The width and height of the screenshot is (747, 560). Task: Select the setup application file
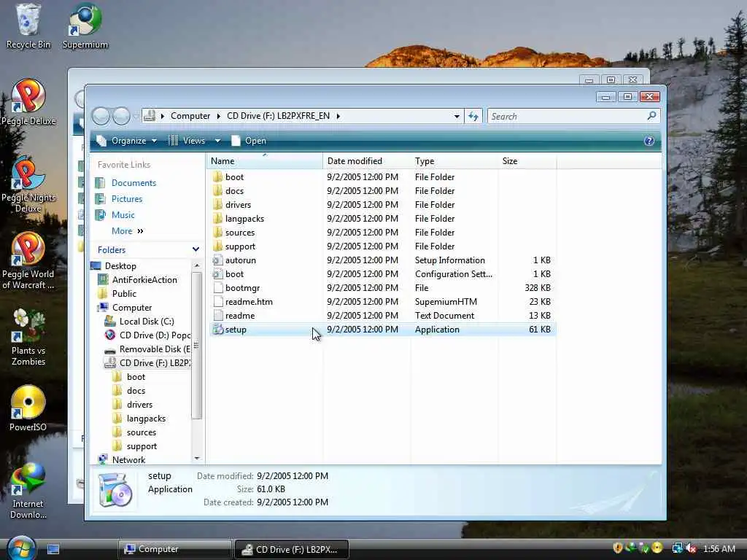(x=382, y=330)
